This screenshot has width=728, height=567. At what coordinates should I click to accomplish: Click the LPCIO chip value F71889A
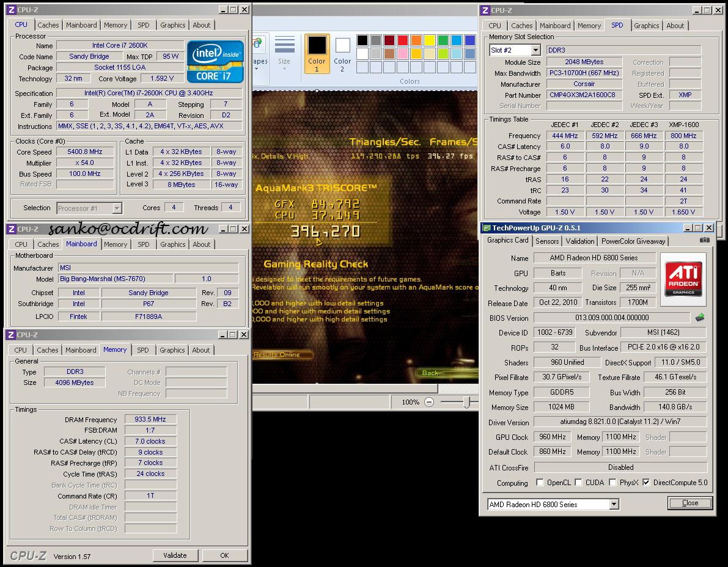(x=149, y=316)
